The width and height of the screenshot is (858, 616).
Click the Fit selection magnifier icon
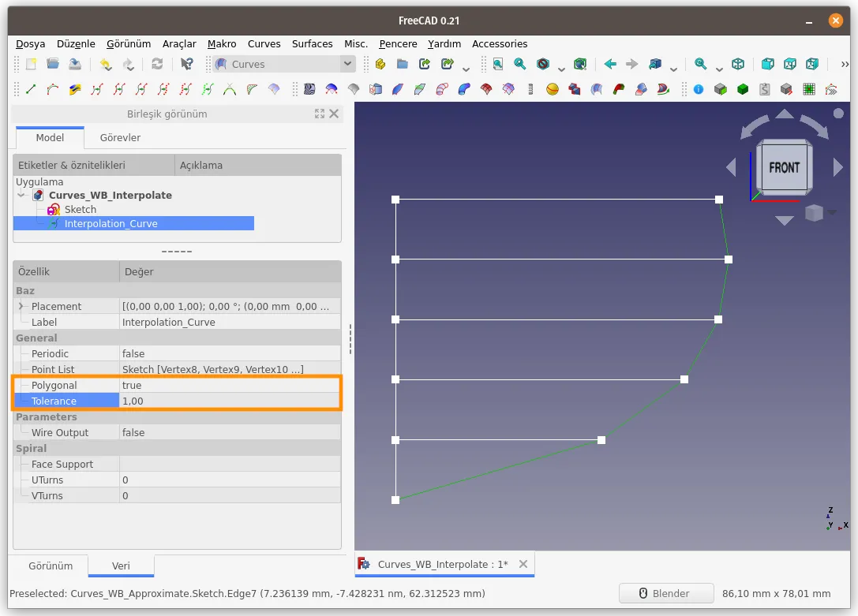(x=520, y=64)
